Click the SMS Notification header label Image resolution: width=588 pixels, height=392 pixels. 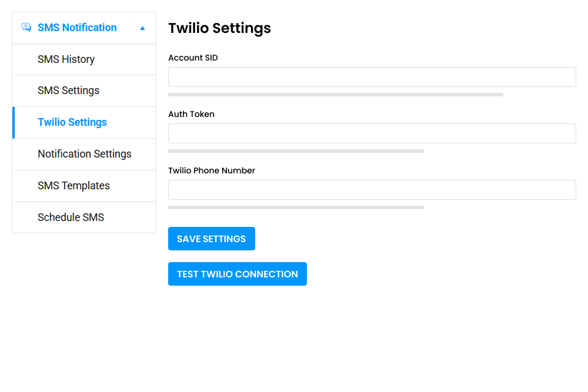[x=76, y=27]
